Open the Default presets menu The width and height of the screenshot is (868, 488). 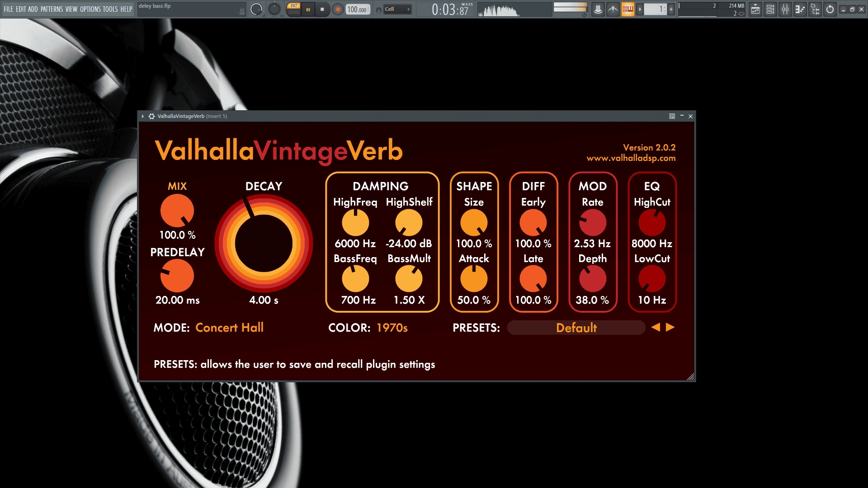pos(576,328)
